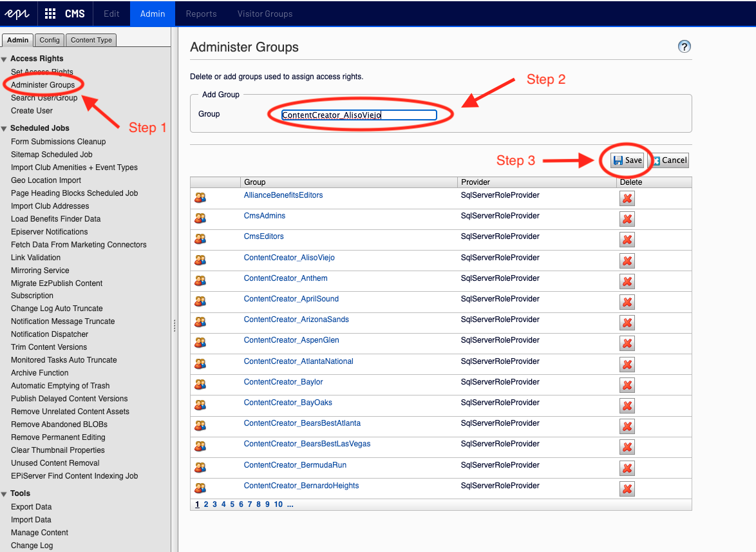Click group icon beside ContentCreator_BermudaRun

[x=200, y=468]
